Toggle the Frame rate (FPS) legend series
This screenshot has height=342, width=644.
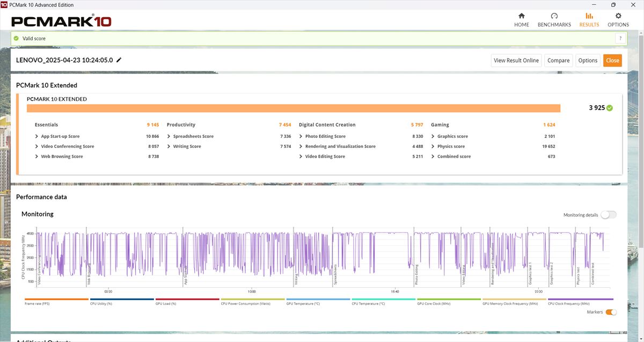[x=56, y=301]
